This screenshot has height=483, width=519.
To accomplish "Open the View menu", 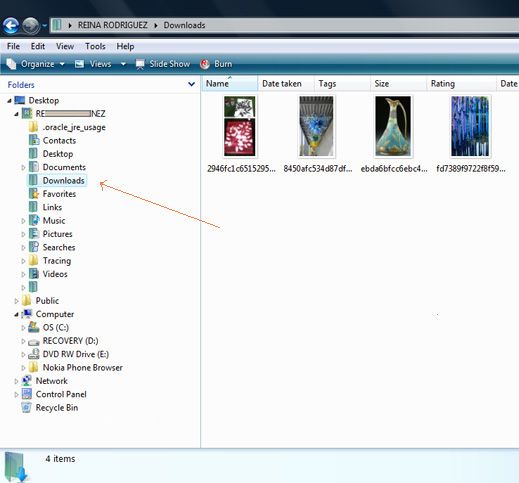I will pos(65,46).
